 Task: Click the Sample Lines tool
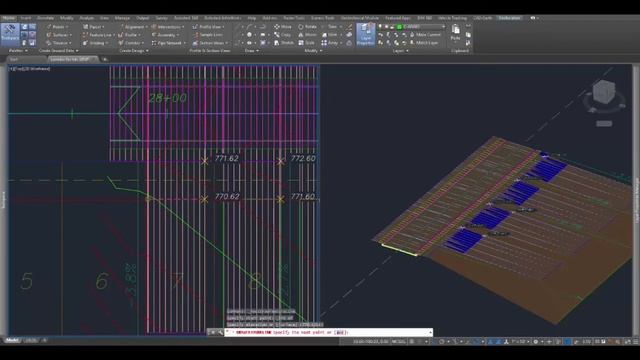coord(208,35)
